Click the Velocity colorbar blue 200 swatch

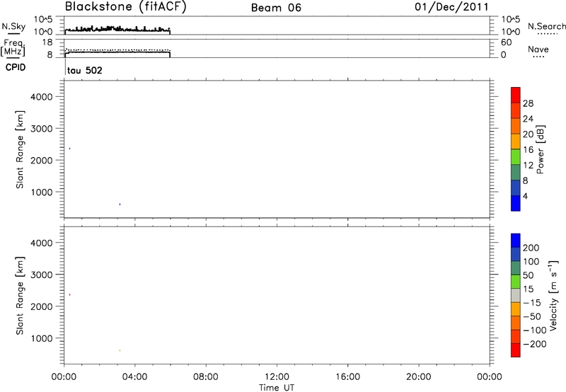516,241
